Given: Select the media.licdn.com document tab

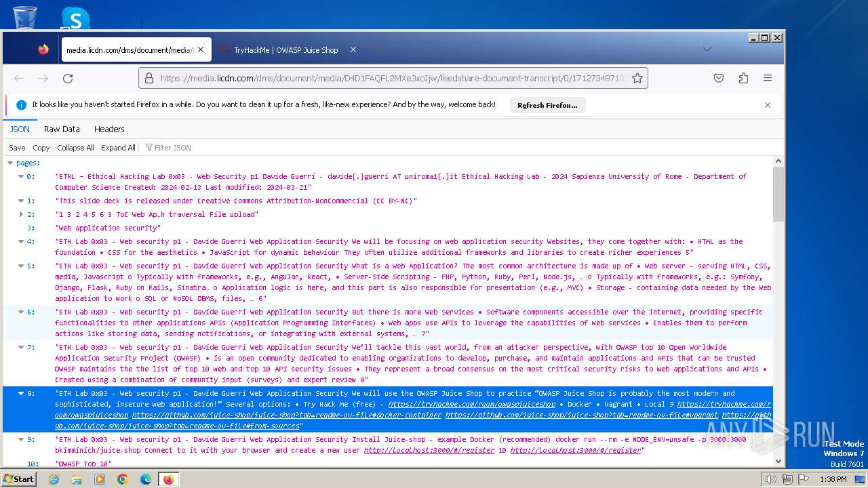Looking at the screenshot, I should click(x=137, y=49).
